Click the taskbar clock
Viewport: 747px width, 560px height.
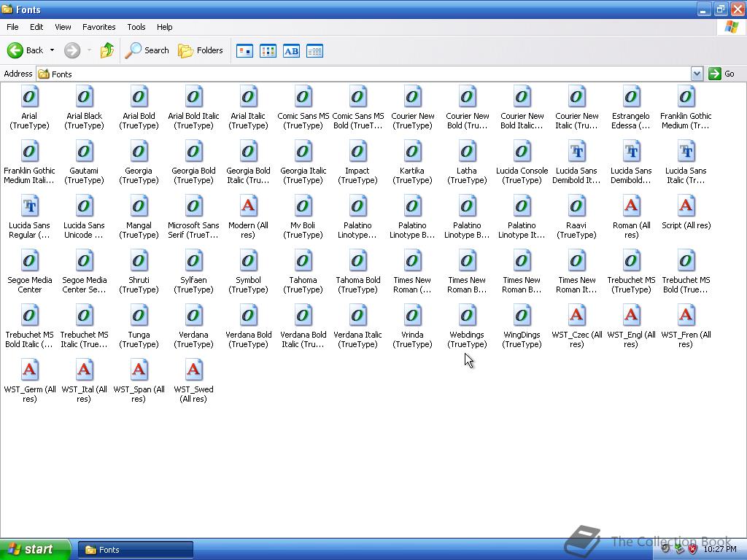click(x=720, y=550)
